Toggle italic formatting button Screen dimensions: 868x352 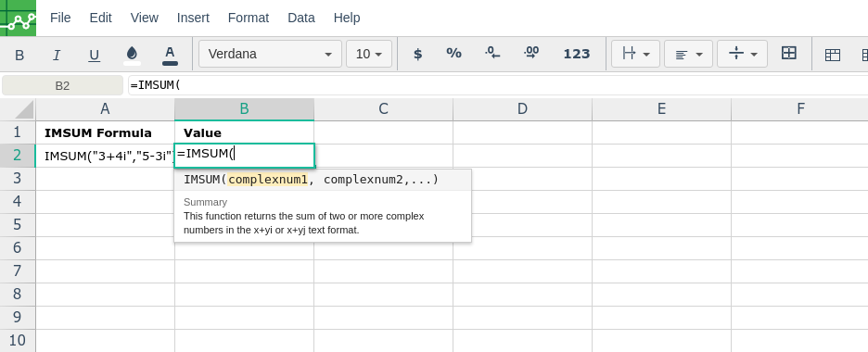(57, 55)
